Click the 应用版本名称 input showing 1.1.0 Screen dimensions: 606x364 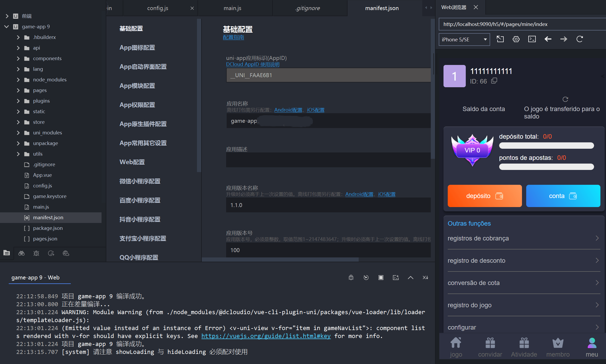(328, 205)
